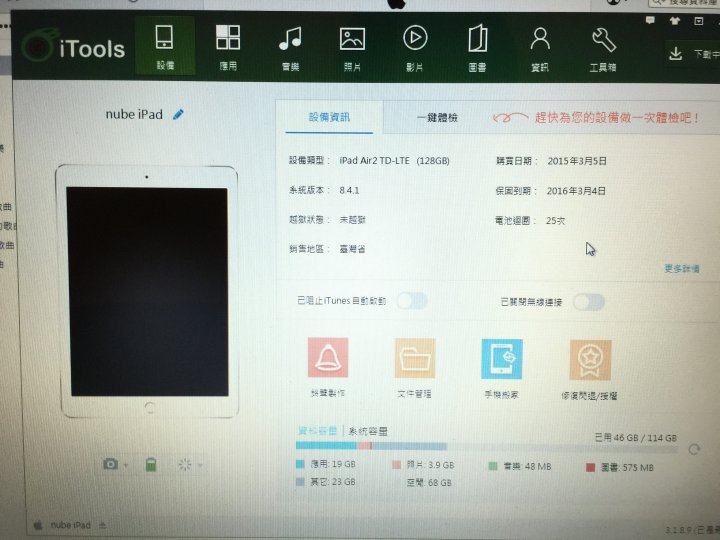Screen dimensions: 720x540
Task: Expand the screenshot dropdown arrow
Action: pyautogui.click(x=126, y=465)
